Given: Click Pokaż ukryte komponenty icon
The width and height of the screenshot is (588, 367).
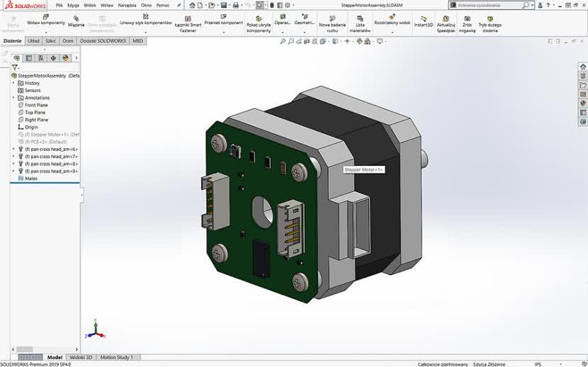Looking at the screenshot, I should point(258,16).
